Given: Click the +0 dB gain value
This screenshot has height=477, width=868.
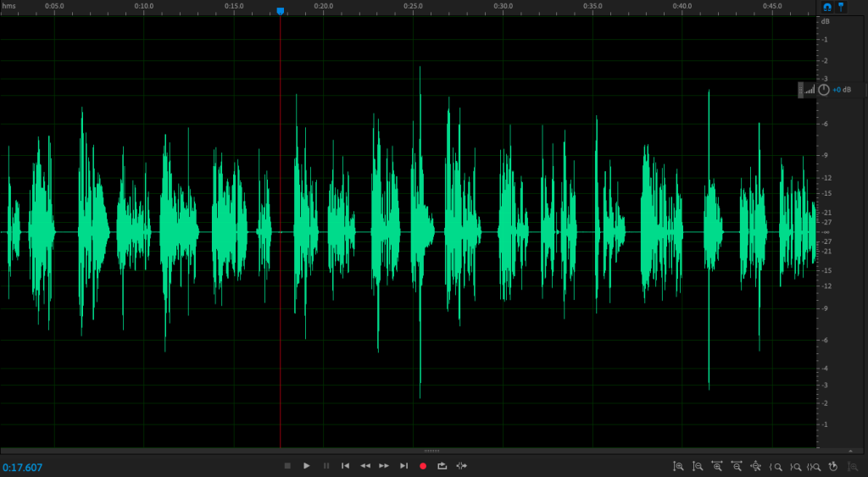Looking at the screenshot, I should (x=842, y=90).
